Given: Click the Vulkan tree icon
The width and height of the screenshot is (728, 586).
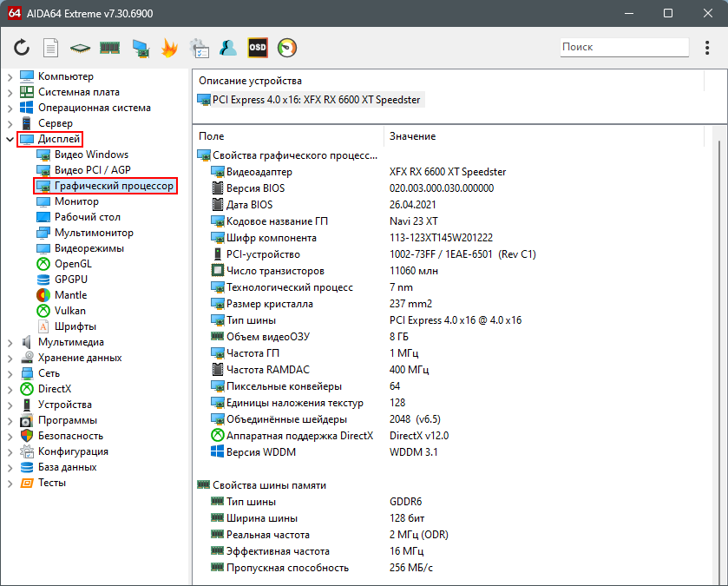Looking at the screenshot, I should (43, 311).
